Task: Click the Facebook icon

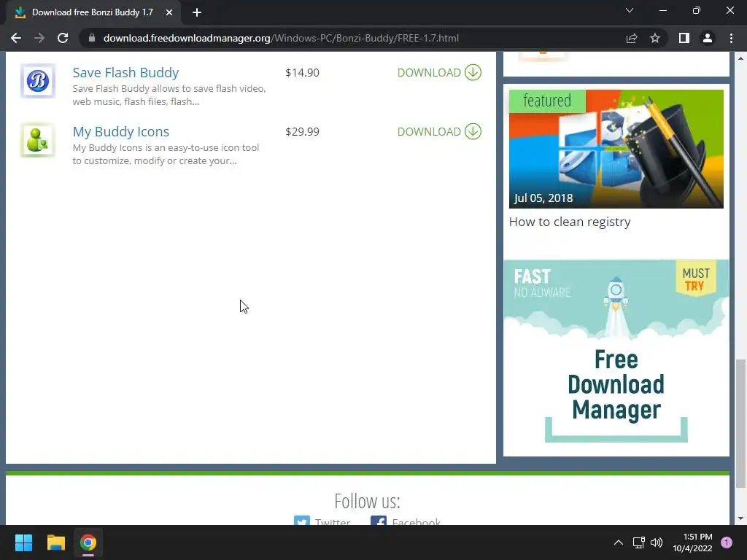Action: 379,521
